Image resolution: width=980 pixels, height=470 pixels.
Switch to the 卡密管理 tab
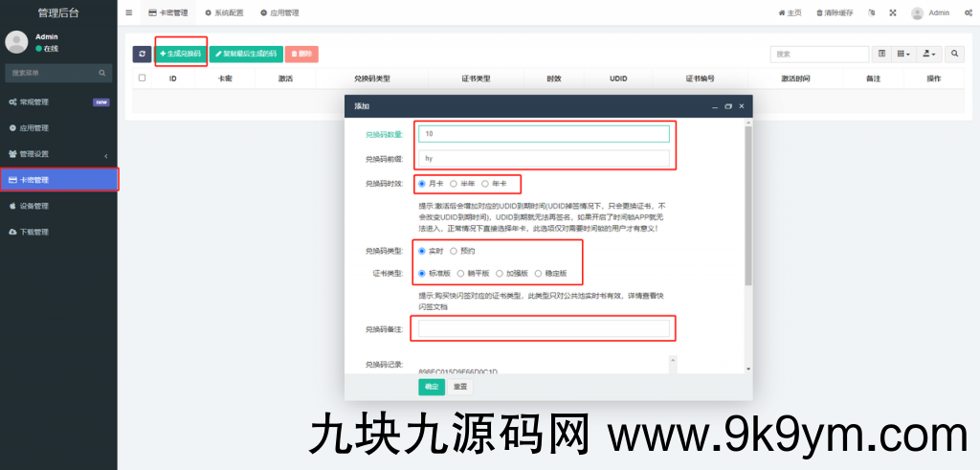[x=168, y=12]
